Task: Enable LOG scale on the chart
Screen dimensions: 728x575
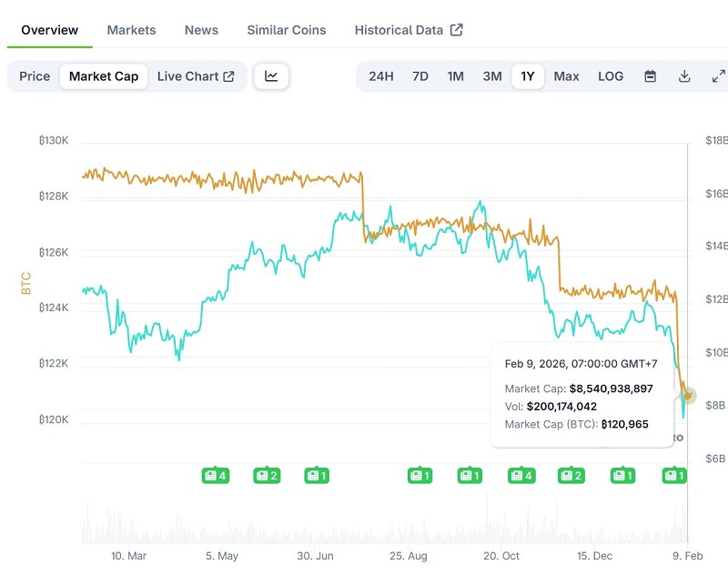Action: pyautogui.click(x=611, y=76)
